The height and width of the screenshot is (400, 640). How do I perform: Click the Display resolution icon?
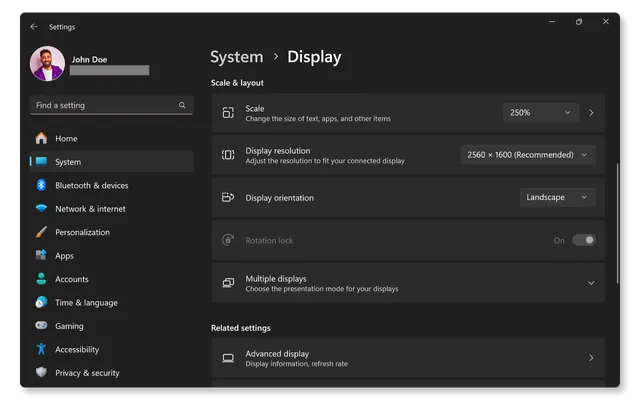point(228,155)
